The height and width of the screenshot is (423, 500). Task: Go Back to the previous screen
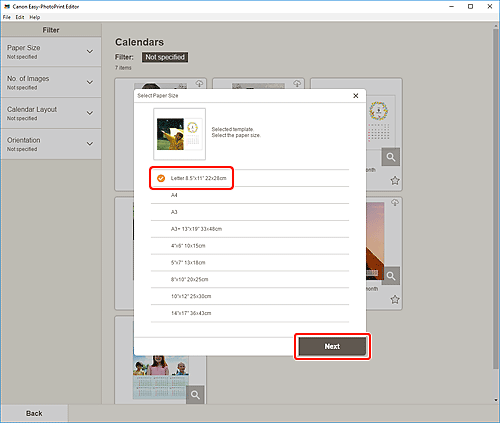coord(34,413)
